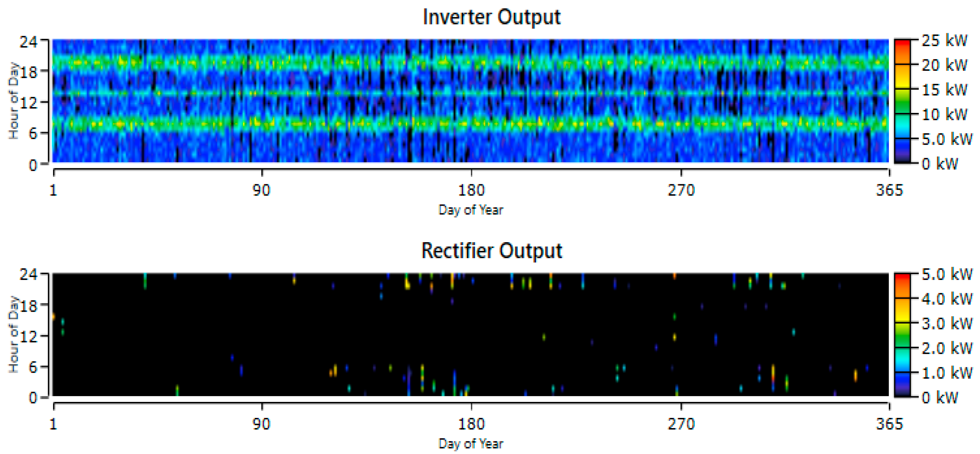Click day 1 label under Inverter chart
Viewport: 980px width, 454px height.
[x=53, y=189]
